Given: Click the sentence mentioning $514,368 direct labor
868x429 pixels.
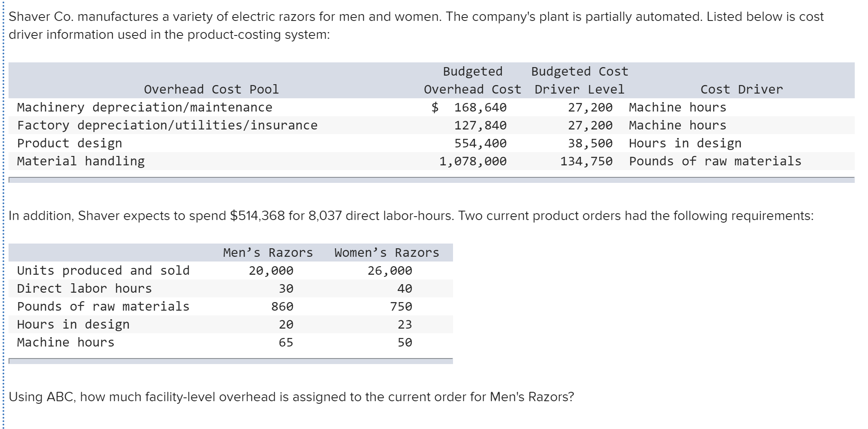Looking at the screenshot, I should tap(232, 216).
